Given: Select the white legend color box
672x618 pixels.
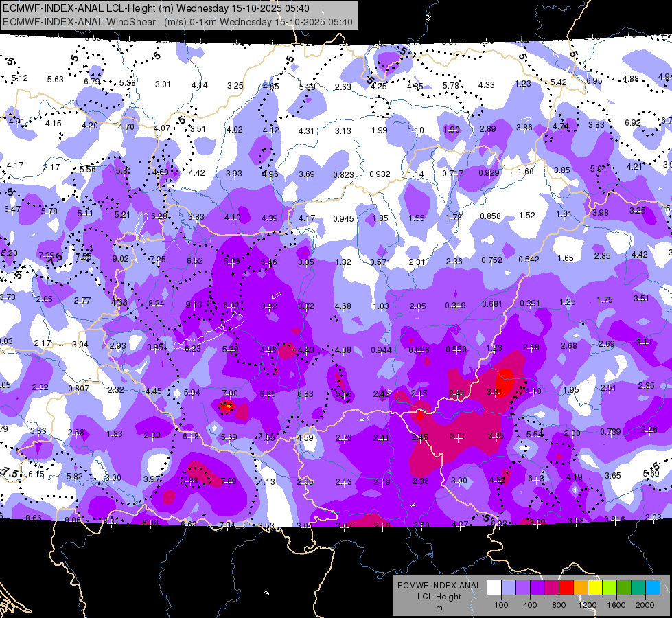Looking at the screenshot, I should (494, 587).
